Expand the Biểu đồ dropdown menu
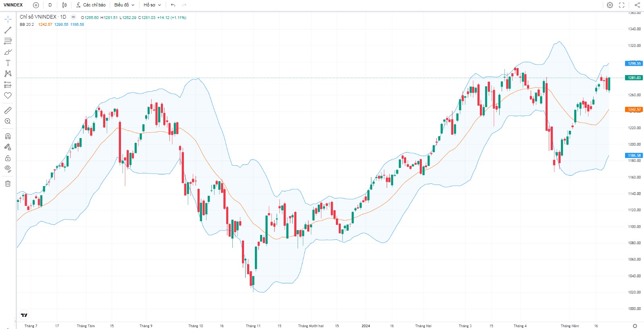 (124, 5)
